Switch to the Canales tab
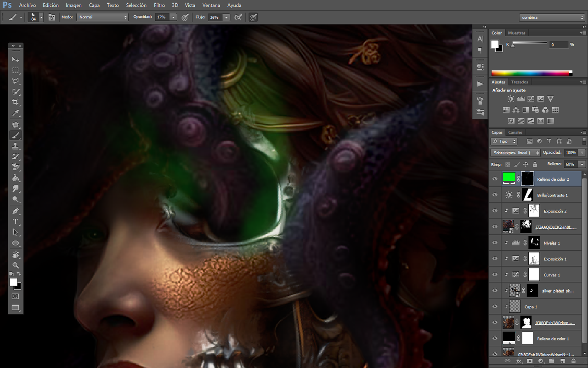This screenshot has height=368, width=588. tap(515, 132)
